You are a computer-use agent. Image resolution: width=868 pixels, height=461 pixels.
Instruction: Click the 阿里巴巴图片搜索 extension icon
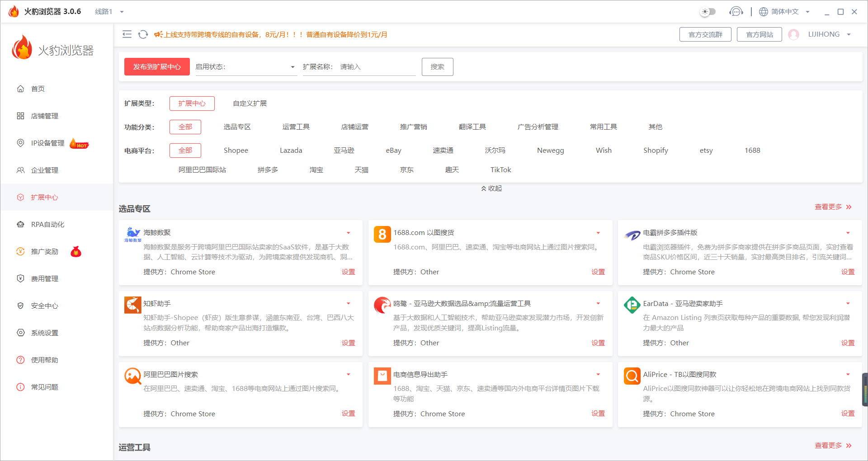(133, 376)
